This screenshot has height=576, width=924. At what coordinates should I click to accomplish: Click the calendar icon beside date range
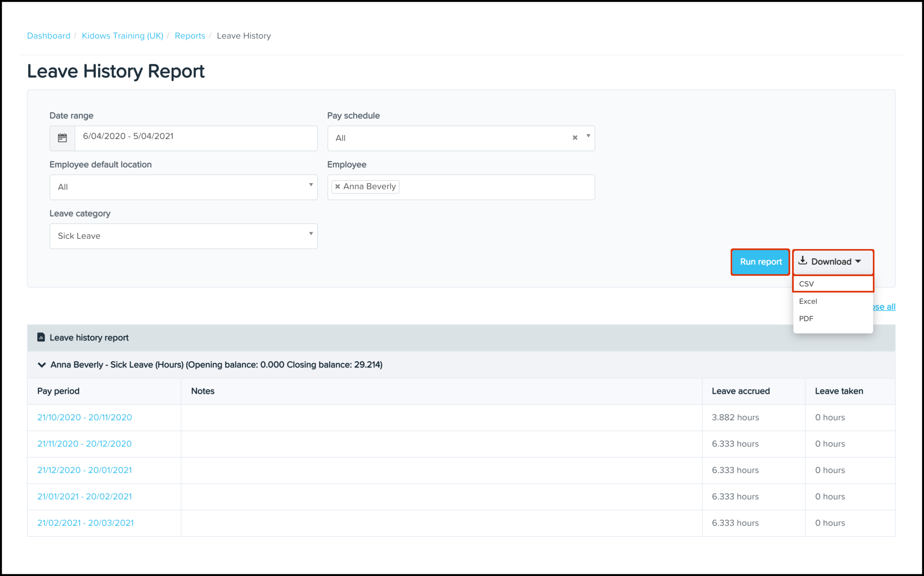62,138
